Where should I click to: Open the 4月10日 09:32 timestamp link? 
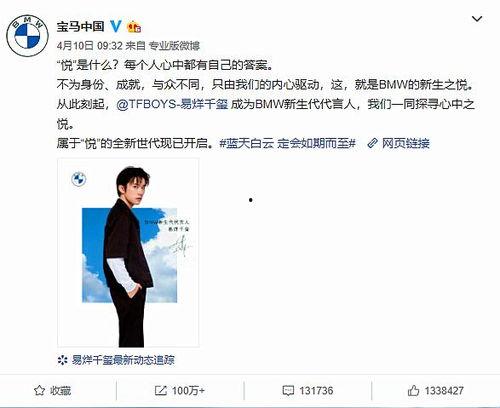[x=89, y=46]
